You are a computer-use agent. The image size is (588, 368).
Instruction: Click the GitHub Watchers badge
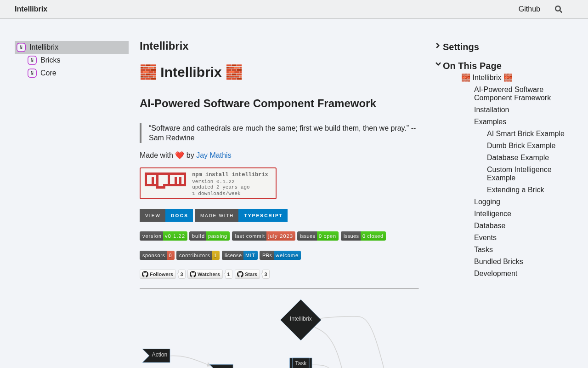210,274
